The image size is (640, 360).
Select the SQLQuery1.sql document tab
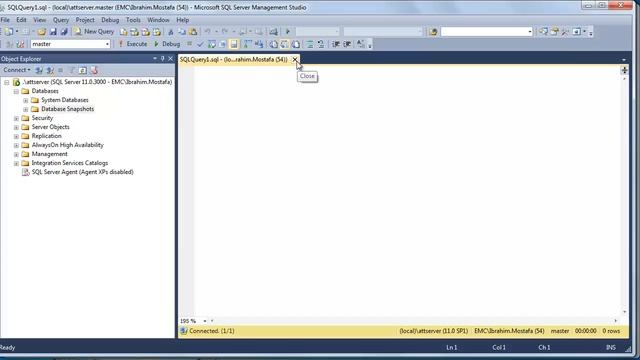point(233,60)
